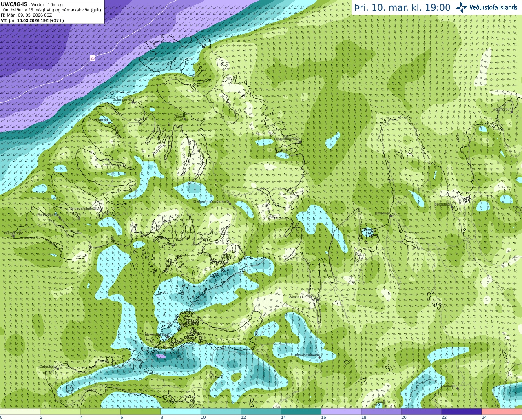The height and width of the screenshot is (420, 522).
Task: Click the '10m hviður > 25 m/s' description line
Action: [x=51, y=10]
